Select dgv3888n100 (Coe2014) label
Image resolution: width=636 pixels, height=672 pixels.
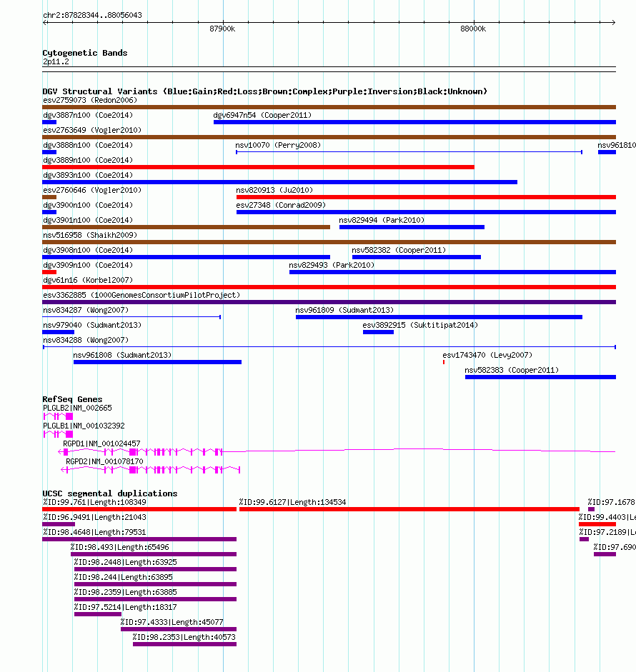pyautogui.click(x=88, y=145)
